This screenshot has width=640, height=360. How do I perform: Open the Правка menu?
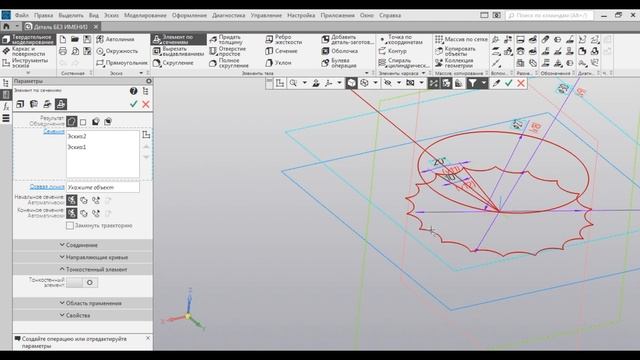pyautogui.click(x=43, y=15)
